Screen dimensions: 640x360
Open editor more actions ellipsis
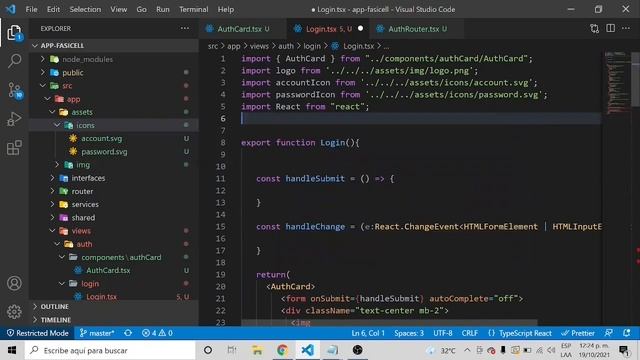click(626, 28)
